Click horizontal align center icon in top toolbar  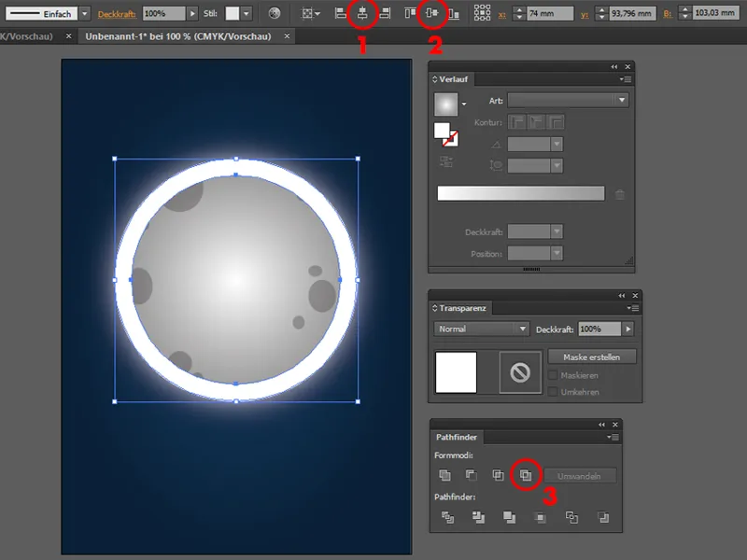click(x=363, y=14)
